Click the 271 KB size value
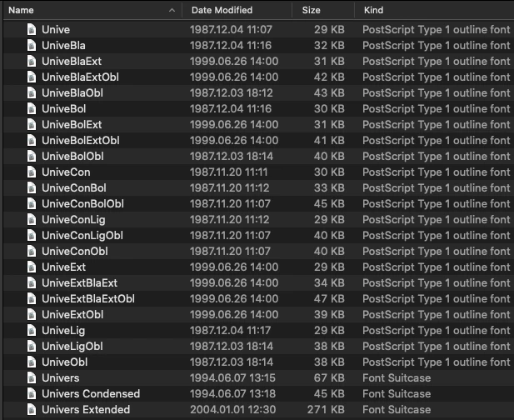The height and width of the screenshot is (420, 514). coord(326,409)
